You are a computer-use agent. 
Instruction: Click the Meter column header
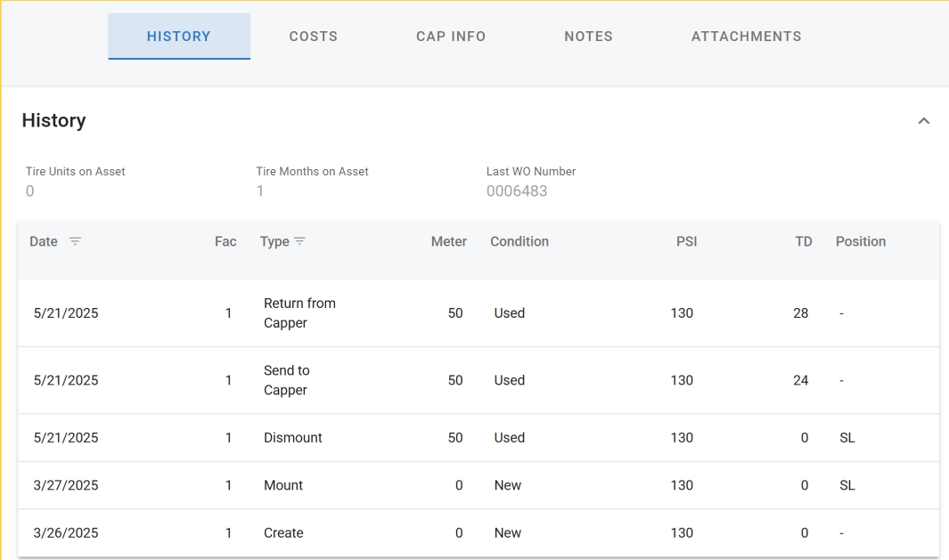pyautogui.click(x=448, y=241)
